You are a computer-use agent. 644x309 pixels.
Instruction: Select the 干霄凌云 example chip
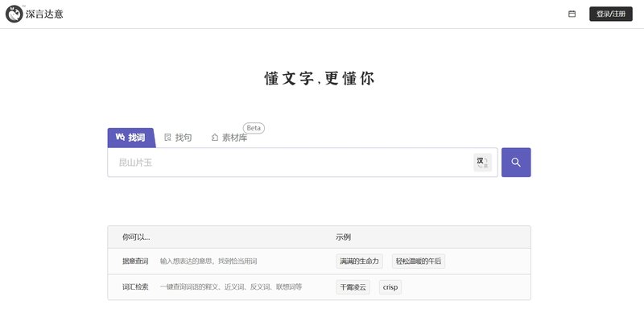point(353,287)
